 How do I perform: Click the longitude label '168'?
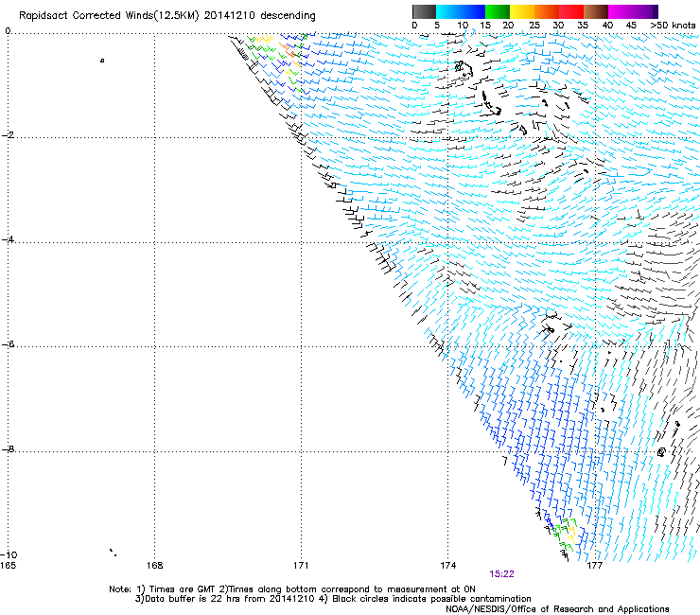[154, 566]
